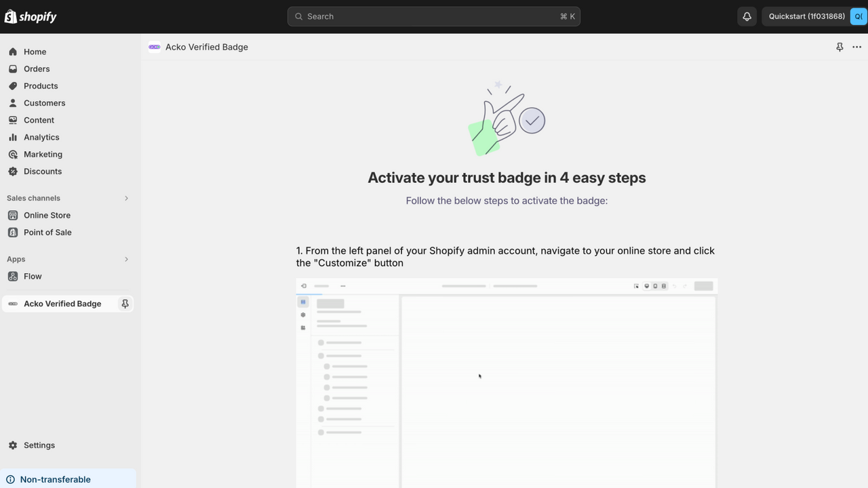
Task: Click the Sales channels heading
Action: coord(33,198)
